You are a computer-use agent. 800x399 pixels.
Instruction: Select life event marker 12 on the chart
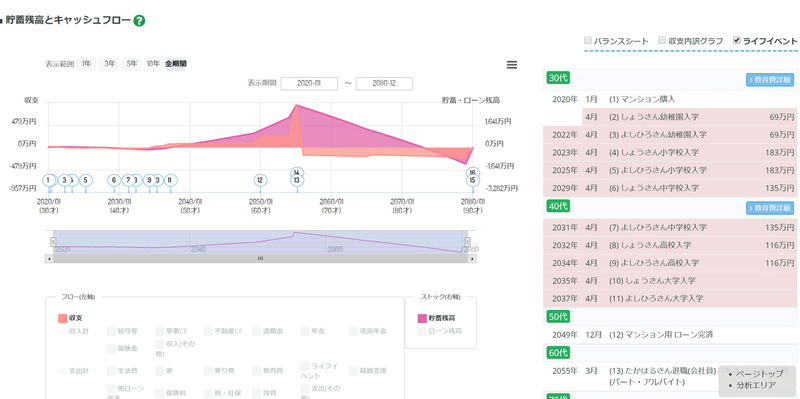tap(260, 180)
